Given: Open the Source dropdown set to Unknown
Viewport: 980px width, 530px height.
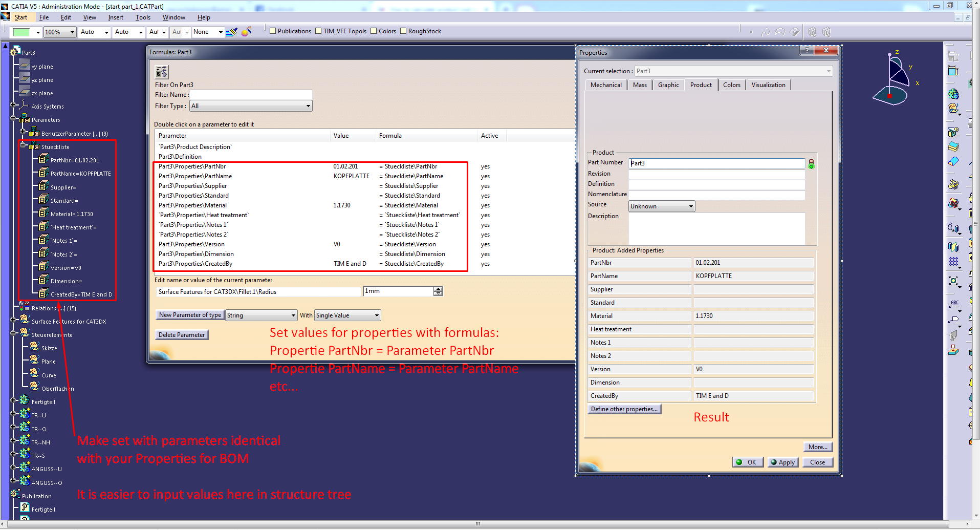Looking at the screenshot, I should pos(690,206).
